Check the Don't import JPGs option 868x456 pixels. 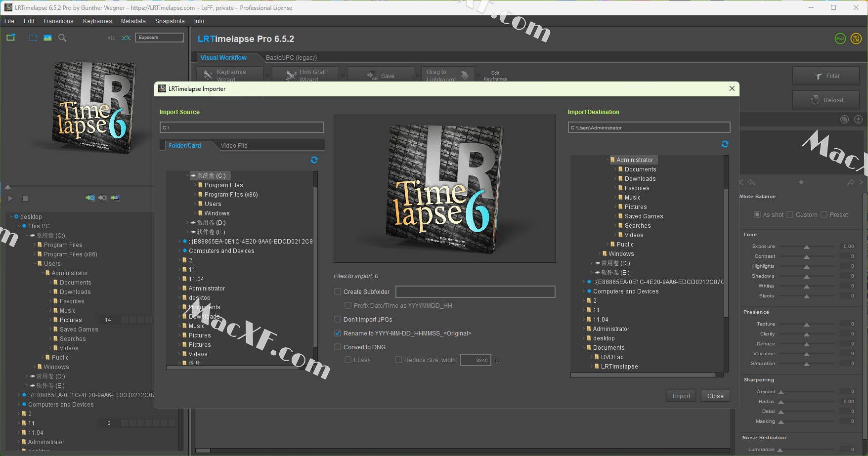coord(338,320)
